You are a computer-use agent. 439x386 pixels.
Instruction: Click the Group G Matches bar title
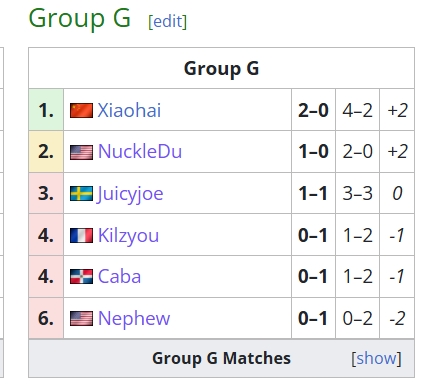pos(221,358)
